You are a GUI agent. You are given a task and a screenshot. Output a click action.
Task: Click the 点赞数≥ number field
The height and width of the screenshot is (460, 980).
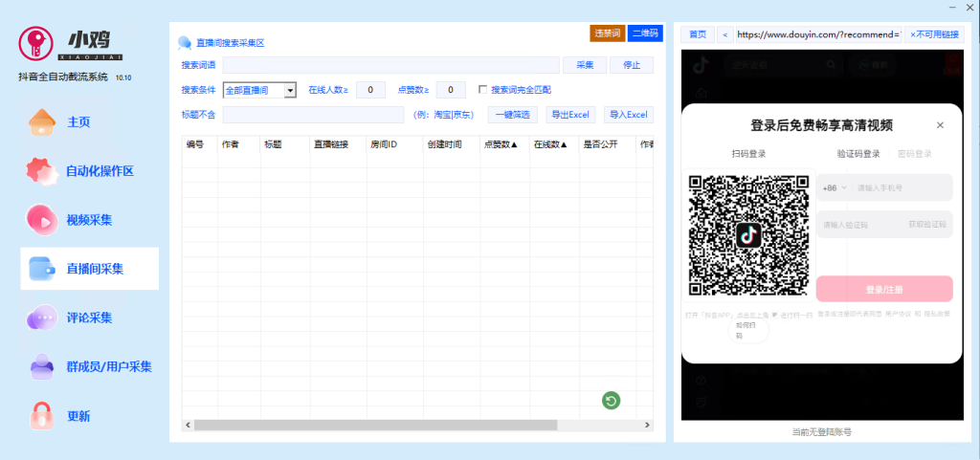451,90
